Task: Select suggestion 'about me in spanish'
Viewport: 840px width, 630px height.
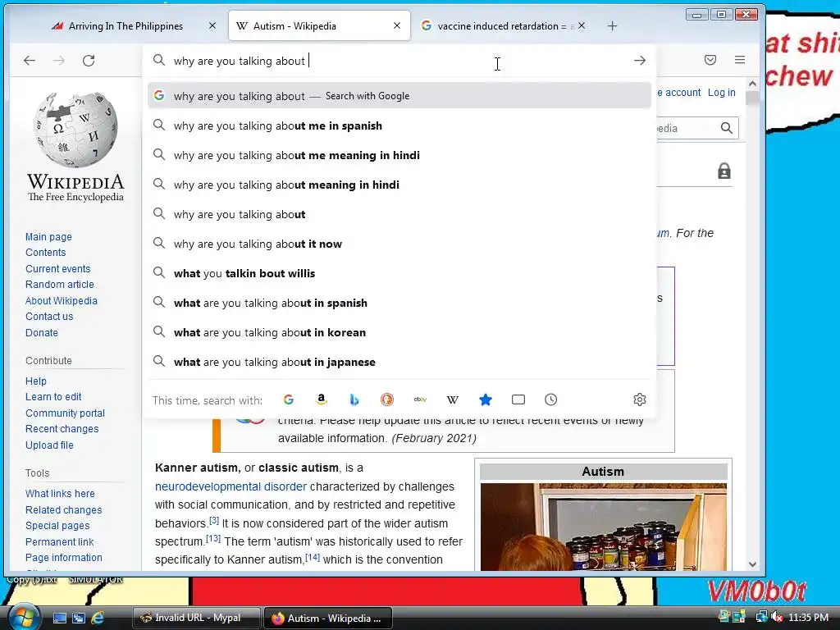Action: [399, 126]
